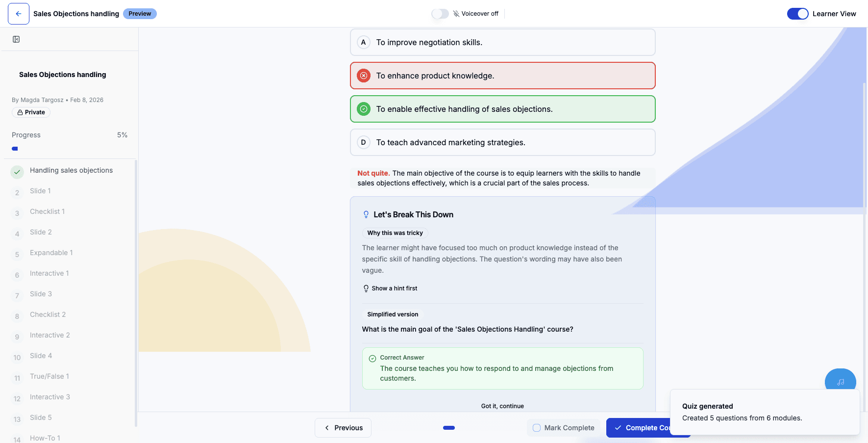Click the green check on the correct answer
The height and width of the screenshot is (443, 868).
pyautogui.click(x=372, y=357)
